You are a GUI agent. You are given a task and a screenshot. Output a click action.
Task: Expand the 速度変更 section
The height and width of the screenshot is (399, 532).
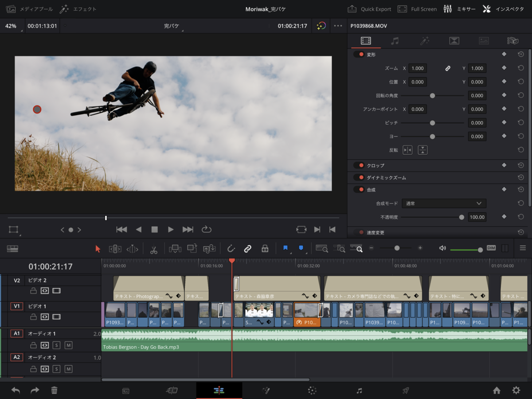pyautogui.click(x=375, y=232)
